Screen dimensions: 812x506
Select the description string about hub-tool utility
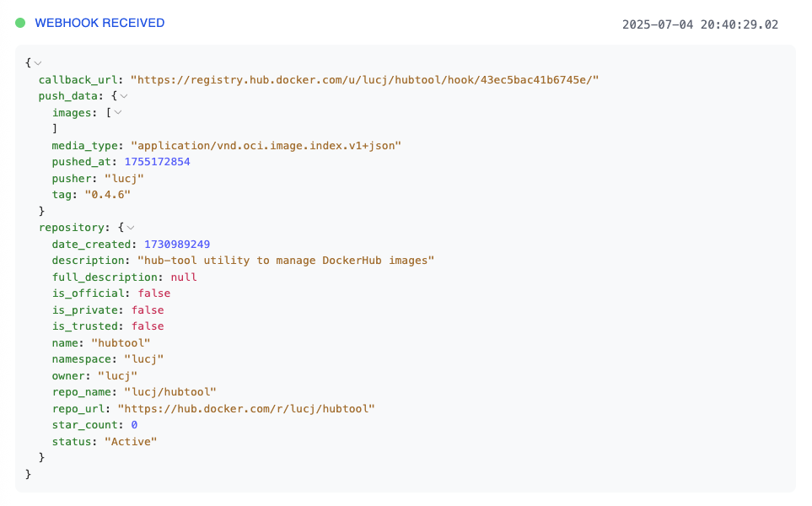[286, 261]
